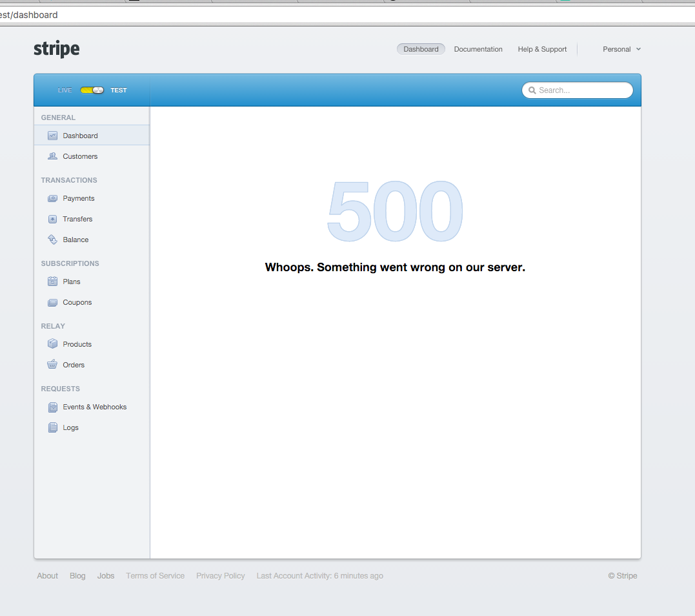The image size is (695, 616).
Task: Open the Terms of Service link
Action: pyautogui.click(x=155, y=575)
